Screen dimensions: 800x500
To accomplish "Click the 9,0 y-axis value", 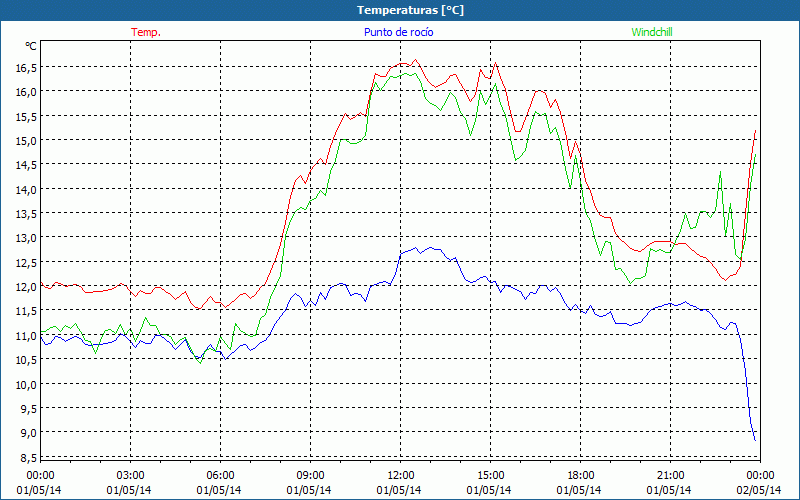I will (x=28, y=433).
